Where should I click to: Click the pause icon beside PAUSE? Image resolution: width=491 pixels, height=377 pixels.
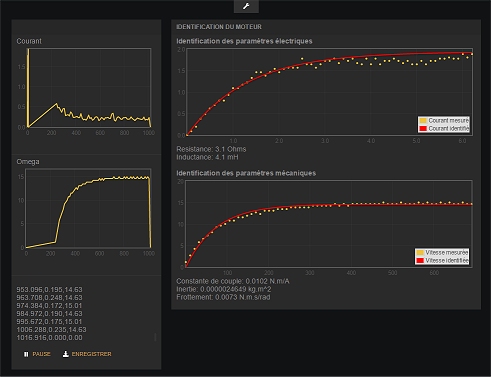click(x=26, y=354)
